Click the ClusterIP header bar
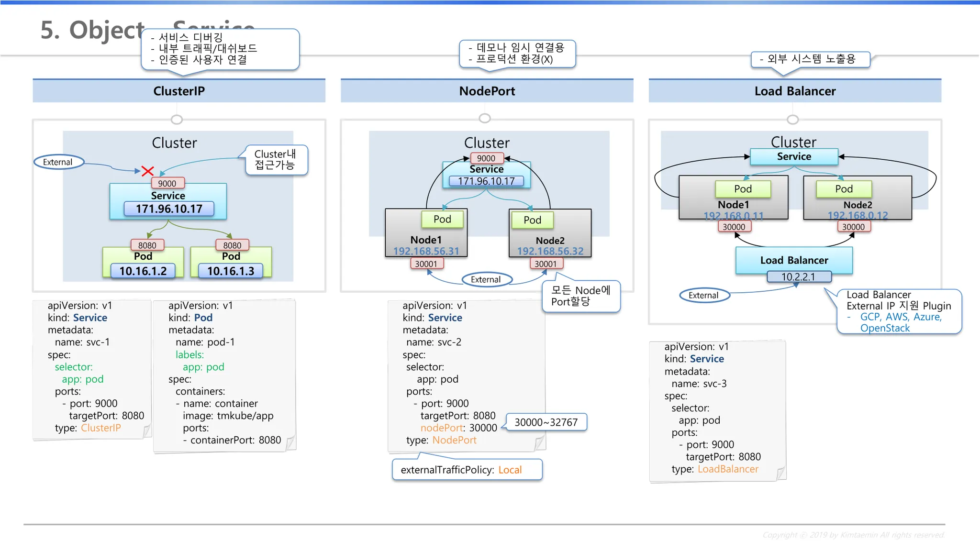 179,91
